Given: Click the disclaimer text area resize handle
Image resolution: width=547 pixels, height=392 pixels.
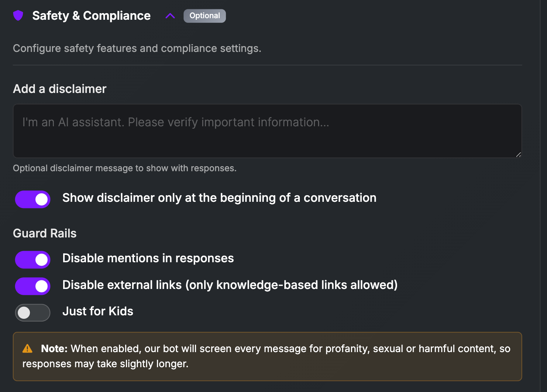Looking at the screenshot, I should pyautogui.click(x=518, y=154).
